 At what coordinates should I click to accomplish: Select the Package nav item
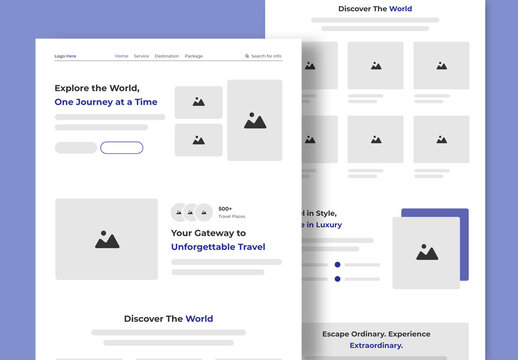point(194,56)
